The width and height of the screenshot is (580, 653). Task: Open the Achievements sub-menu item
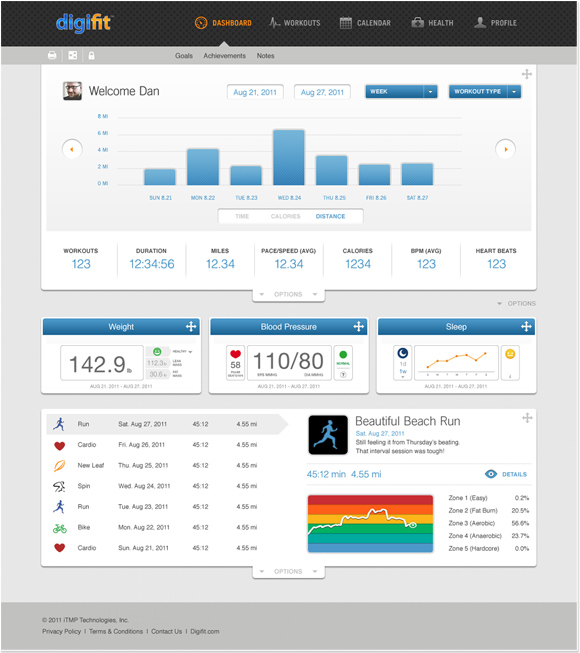224,55
